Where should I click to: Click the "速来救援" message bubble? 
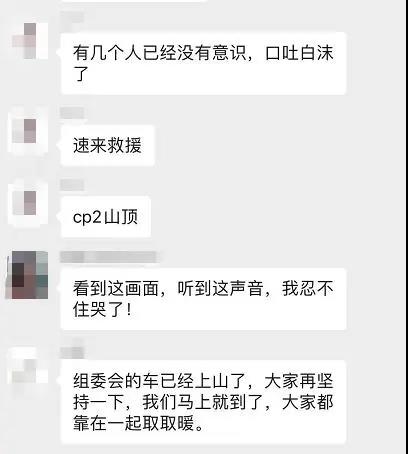(x=108, y=145)
